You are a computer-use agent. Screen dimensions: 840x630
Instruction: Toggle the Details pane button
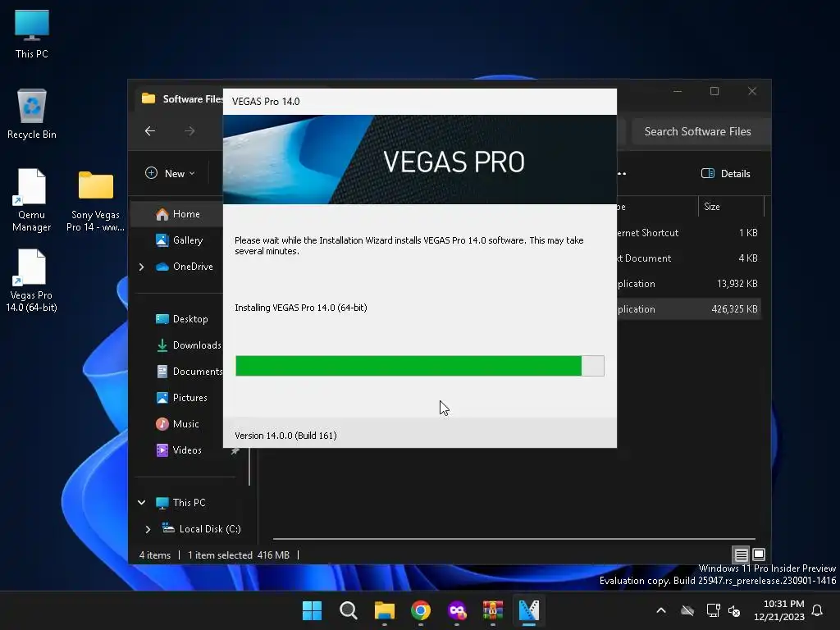pyautogui.click(x=725, y=174)
